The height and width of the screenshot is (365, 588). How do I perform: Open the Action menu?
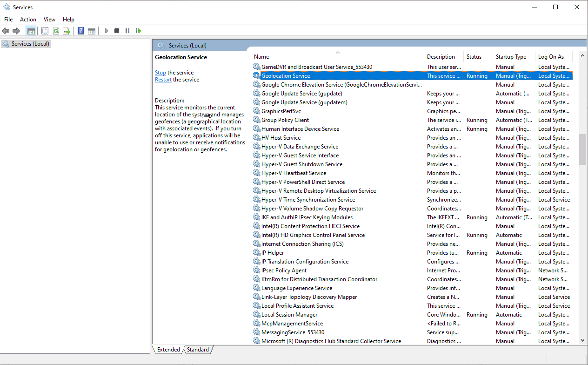coord(28,20)
